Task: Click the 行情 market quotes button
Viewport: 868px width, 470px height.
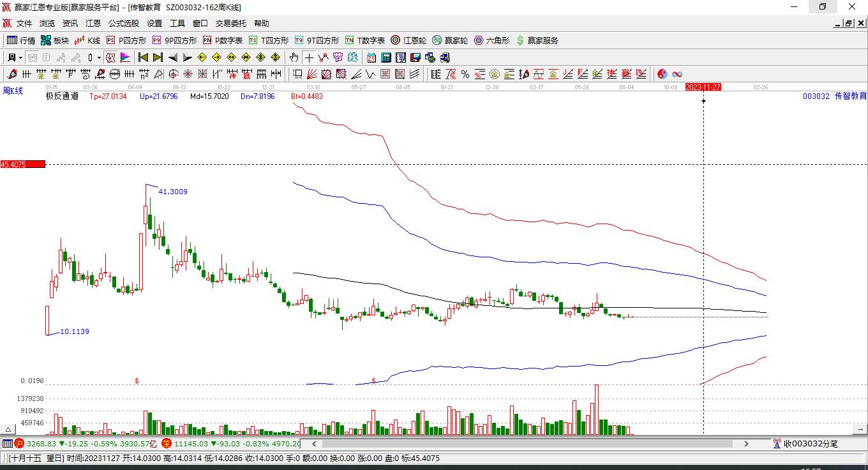Action: (x=21, y=40)
